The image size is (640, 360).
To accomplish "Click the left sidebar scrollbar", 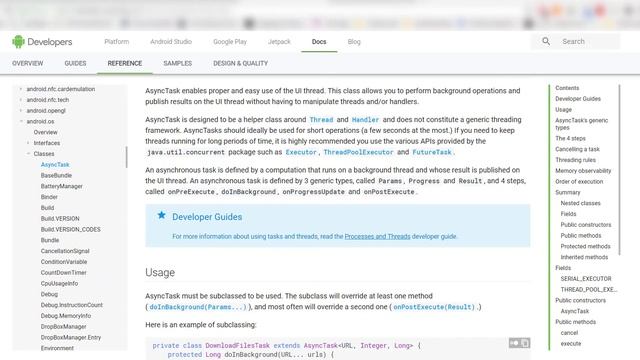I will [x=127, y=157].
